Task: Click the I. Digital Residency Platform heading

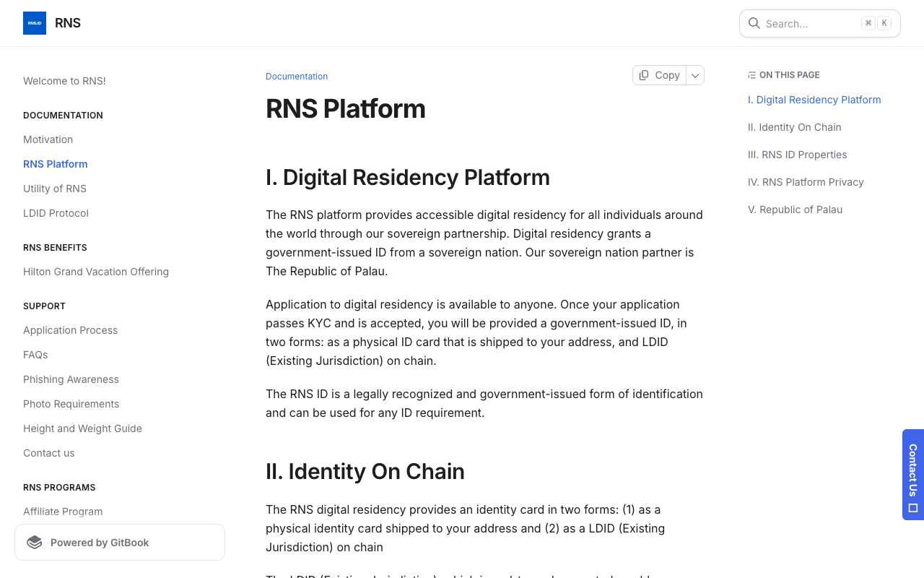Action: [408, 178]
